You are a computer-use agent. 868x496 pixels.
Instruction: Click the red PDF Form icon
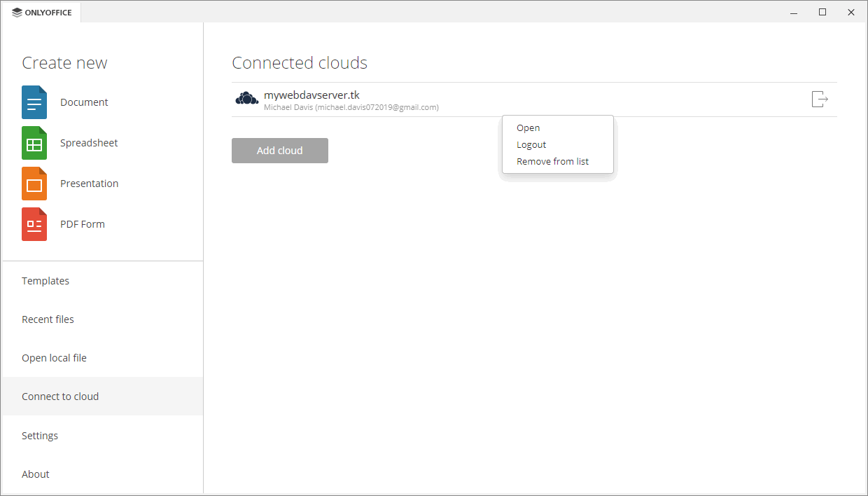[34, 223]
